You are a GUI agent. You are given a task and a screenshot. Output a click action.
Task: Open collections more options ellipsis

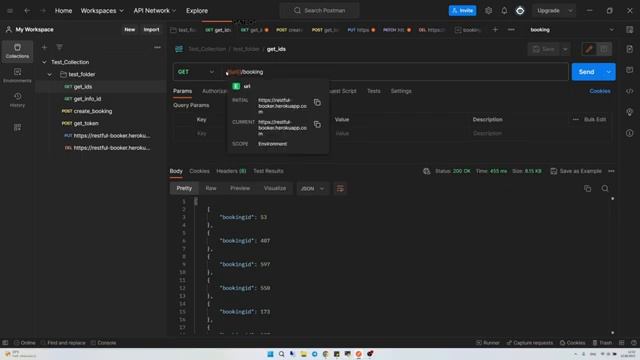click(157, 47)
